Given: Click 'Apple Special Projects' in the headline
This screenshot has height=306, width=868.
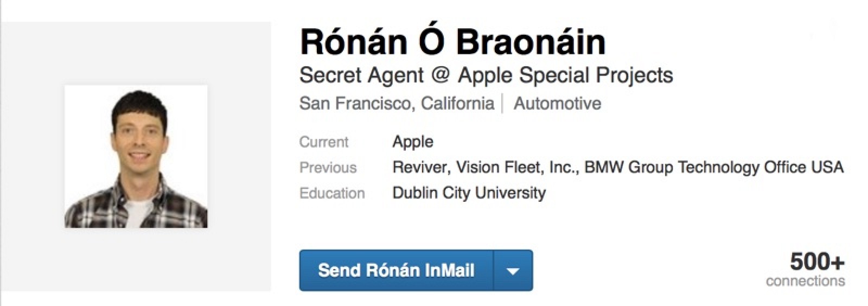Looking at the screenshot, I should pos(565,75).
